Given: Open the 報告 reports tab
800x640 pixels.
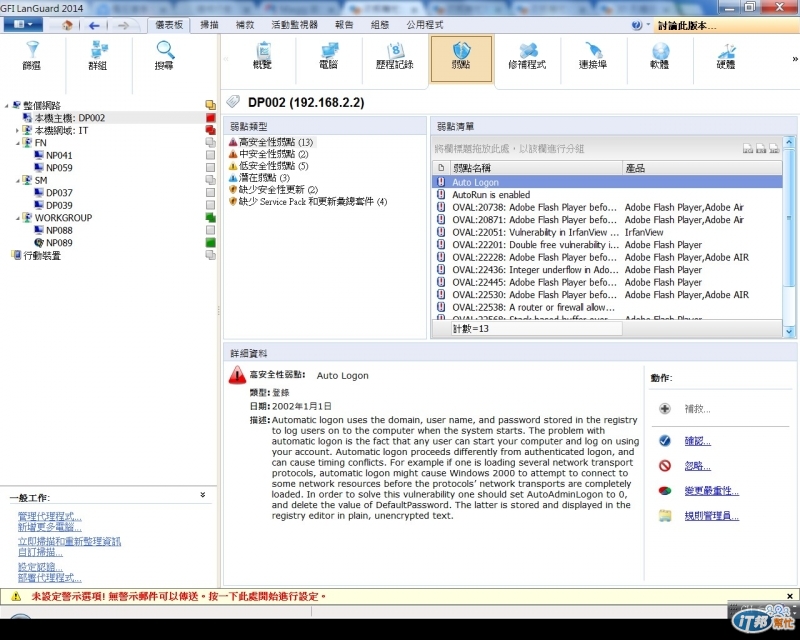Looking at the screenshot, I should point(344,25).
